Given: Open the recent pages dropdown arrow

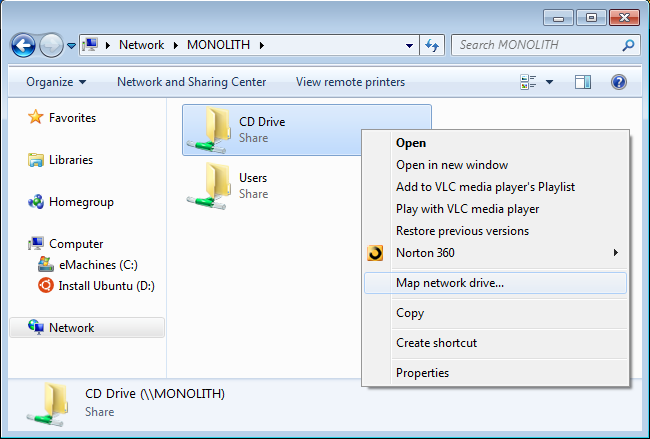Looking at the screenshot, I should point(71,46).
